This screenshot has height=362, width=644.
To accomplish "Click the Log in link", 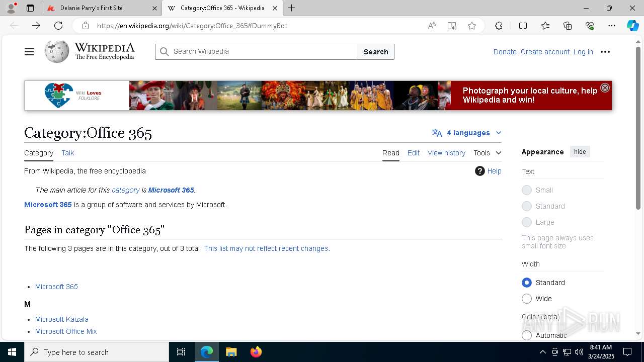I will (583, 52).
